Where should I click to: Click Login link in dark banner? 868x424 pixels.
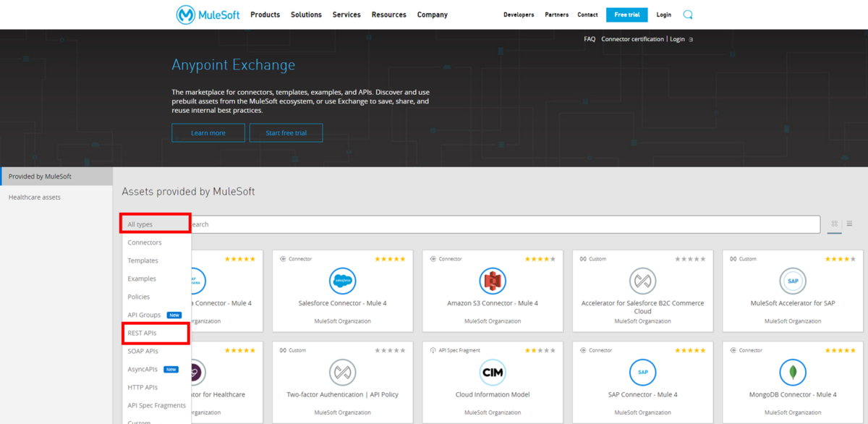pos(677,39)
